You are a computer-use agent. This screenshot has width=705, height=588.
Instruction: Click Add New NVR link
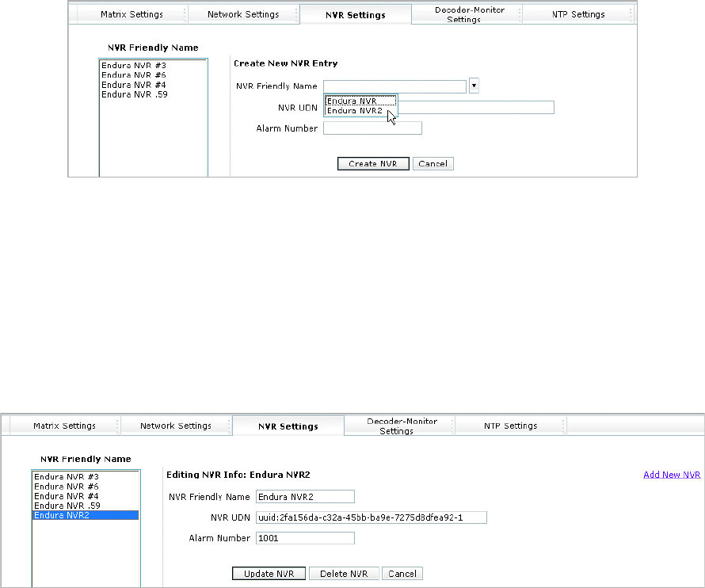pos(672,475)
